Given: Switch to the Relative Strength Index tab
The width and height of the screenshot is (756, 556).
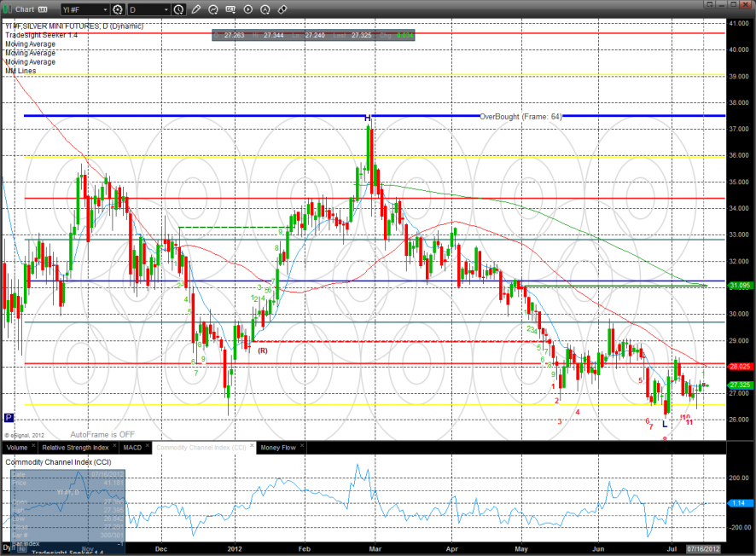Looking at the screenshot, I should [74, 447].
